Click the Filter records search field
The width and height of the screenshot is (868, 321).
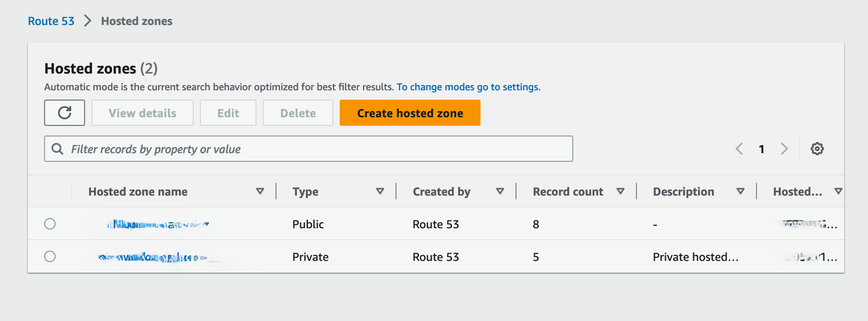[x=316, y=149]
